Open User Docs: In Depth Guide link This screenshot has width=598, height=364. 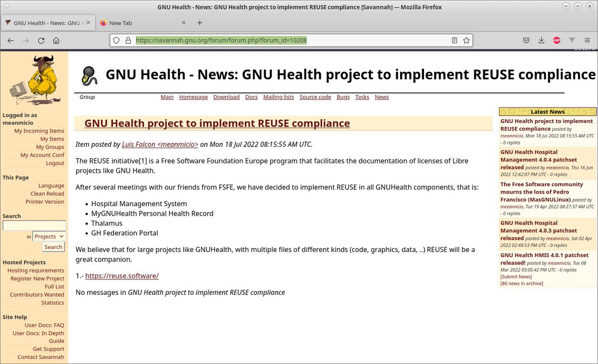[38, 337]
